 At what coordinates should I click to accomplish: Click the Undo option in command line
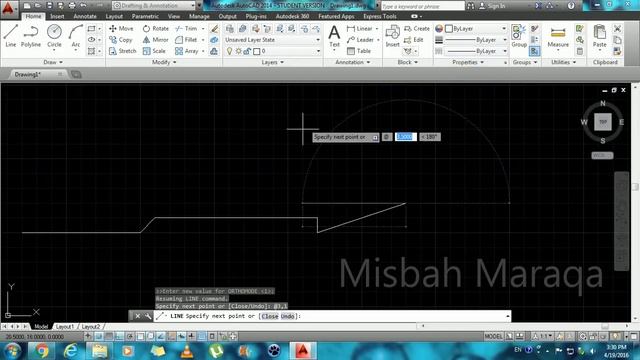tap(288, 316)
